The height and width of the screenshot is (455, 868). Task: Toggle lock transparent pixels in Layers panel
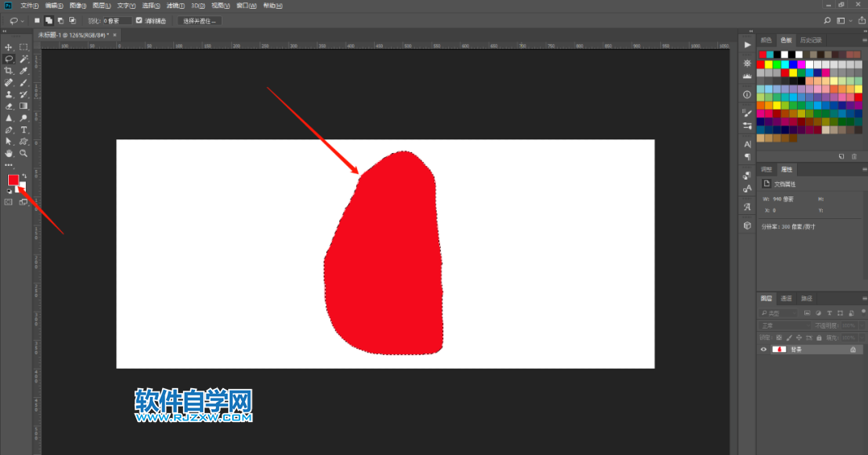coord(779,337)
